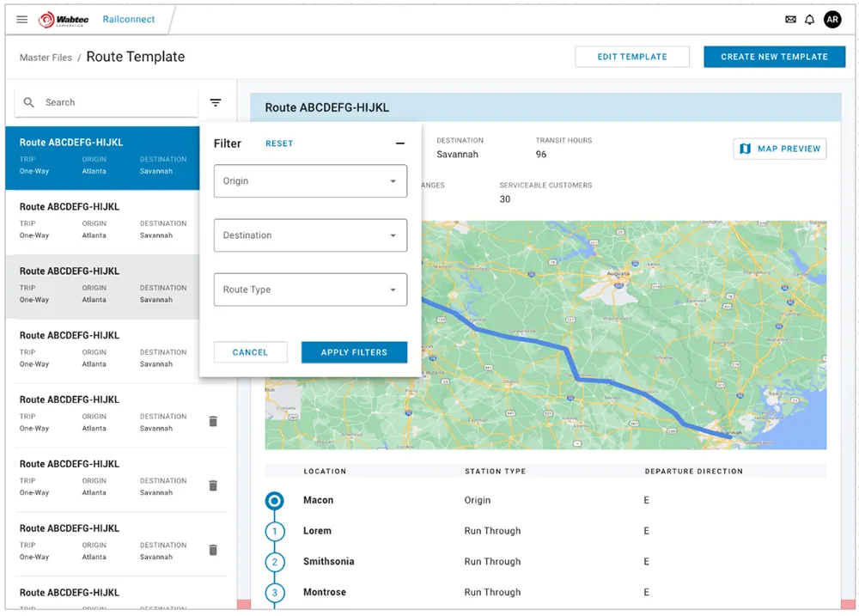The height and width of the screenshot is (616, 859).
Task: Delete the seventh route with trash icon
Action: tap(213, 550)
